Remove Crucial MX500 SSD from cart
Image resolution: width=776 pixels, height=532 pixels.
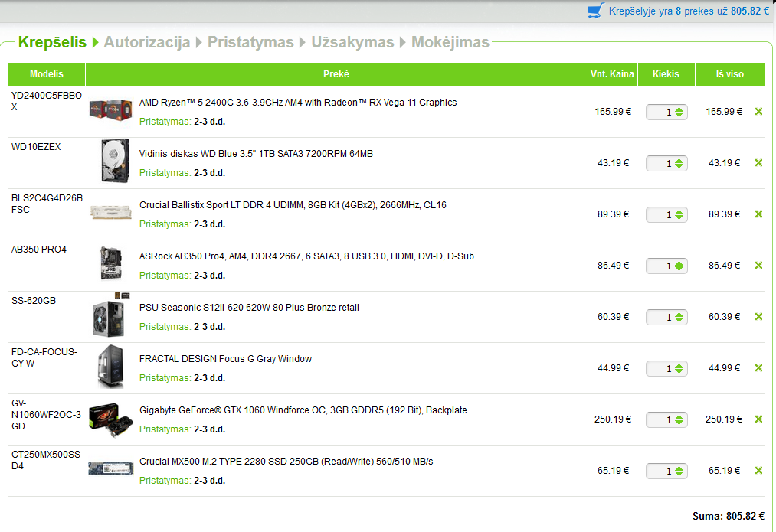click(758, 471)
